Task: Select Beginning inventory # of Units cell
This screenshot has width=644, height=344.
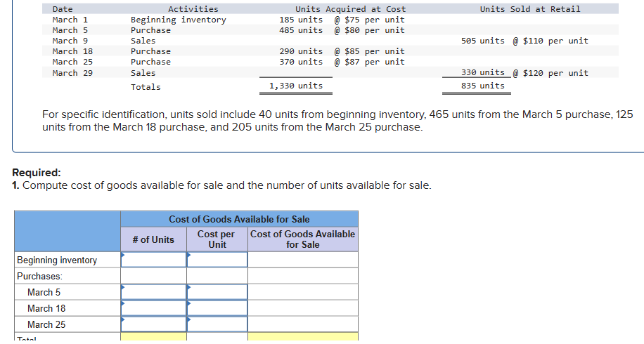Action: click(153, 260)
